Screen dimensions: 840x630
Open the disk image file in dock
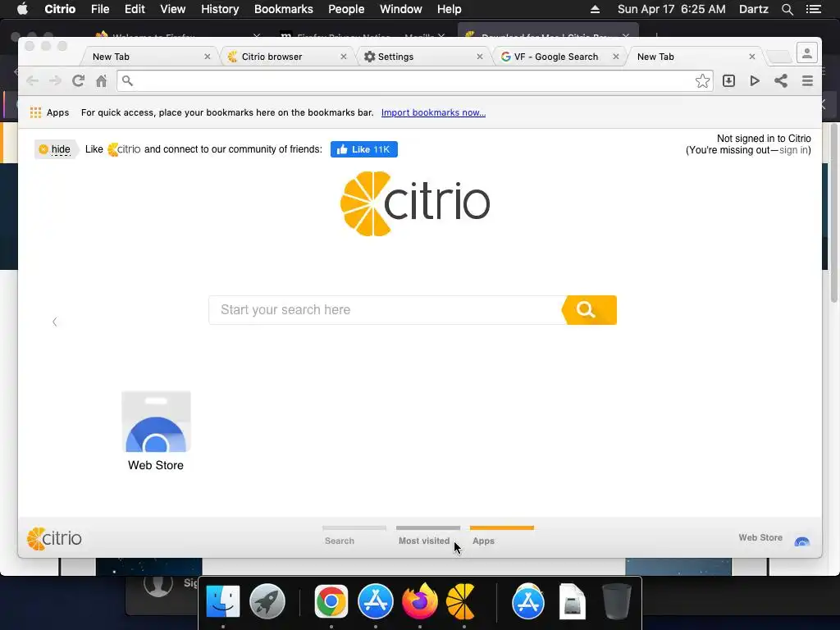tap(572, 601)
